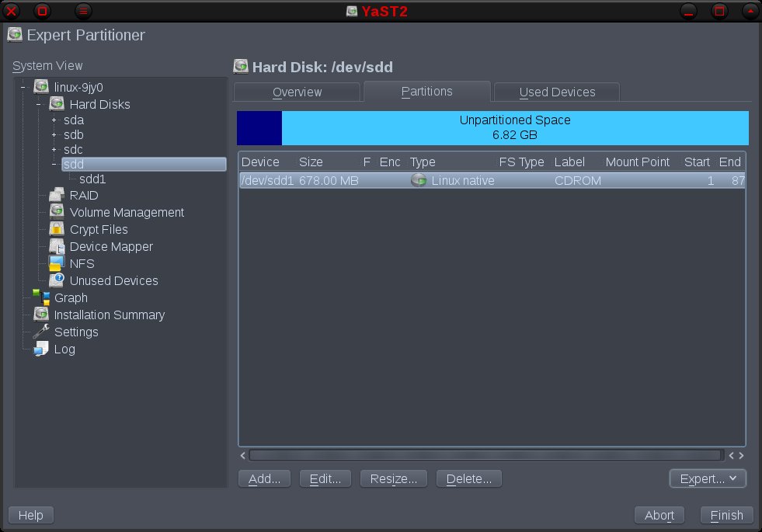Image resolution: width=762 pixels, height=532 pixels.
Task: Select the Partitions tab
Action: 426,92
